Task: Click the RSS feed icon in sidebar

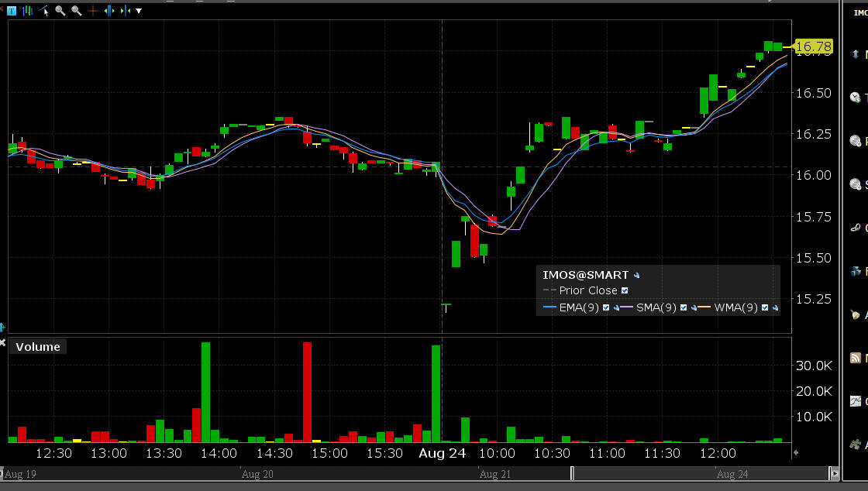Action: tap(856, 358)
